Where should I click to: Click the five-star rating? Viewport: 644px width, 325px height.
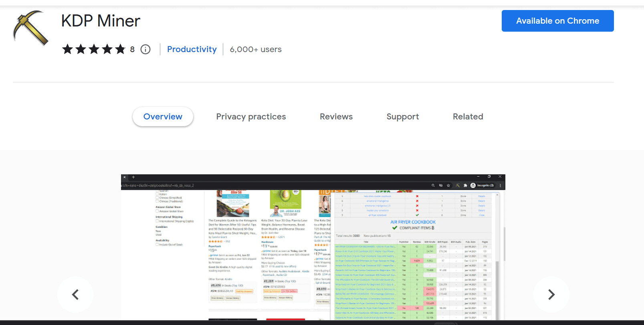coord(94,49)
